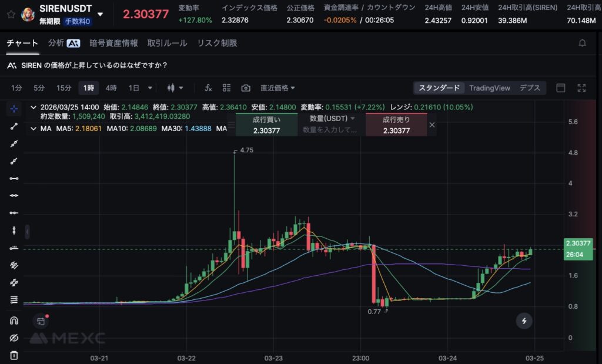Select the crosshair cursor tool
602x364 pixels.
14,109
